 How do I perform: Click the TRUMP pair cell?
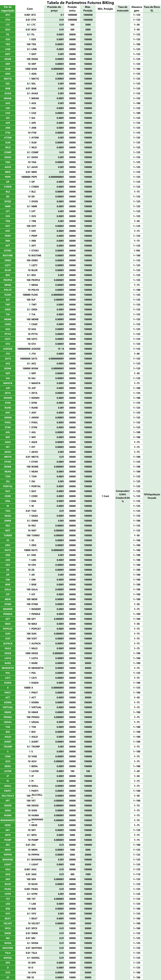(8, 747)
